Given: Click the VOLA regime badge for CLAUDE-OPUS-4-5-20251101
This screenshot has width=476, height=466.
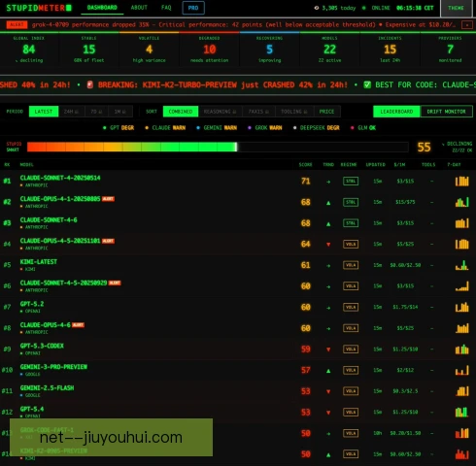Looking at the screenshot, I should click(351, 244).
